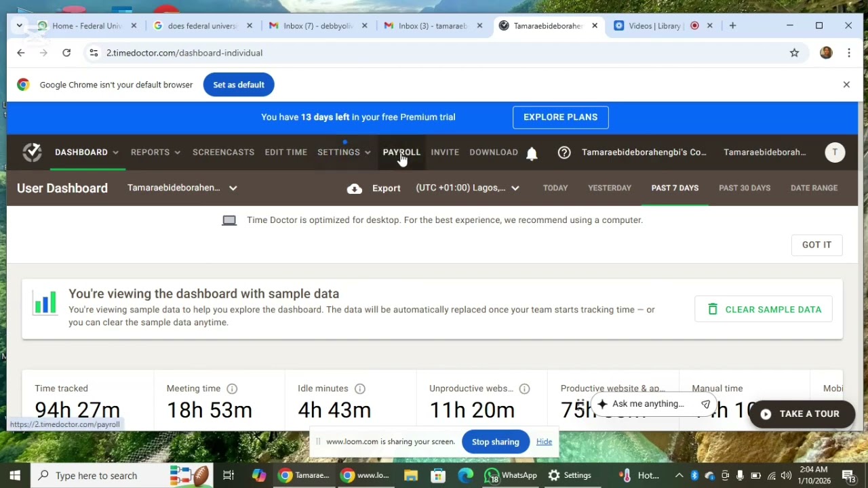Screen dimensions: 868x488
Task: Click the Export cloud download icon
Action: click(x=355, y=188)
